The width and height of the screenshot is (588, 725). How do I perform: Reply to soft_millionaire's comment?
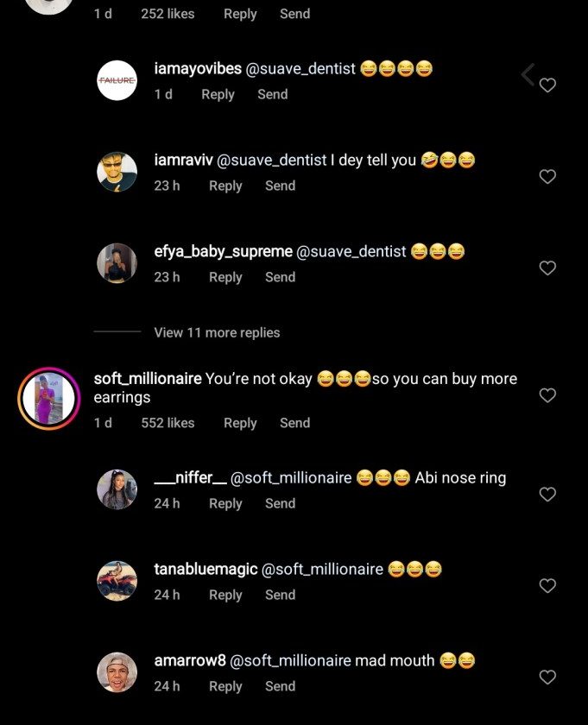coord(240,423)
